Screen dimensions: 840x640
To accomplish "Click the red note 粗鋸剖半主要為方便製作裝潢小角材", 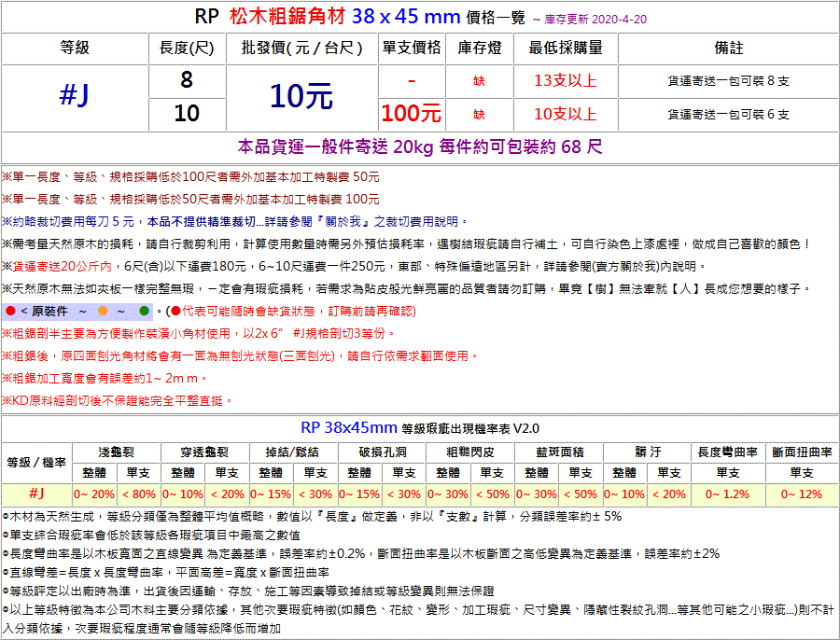I will pos(199,334).
